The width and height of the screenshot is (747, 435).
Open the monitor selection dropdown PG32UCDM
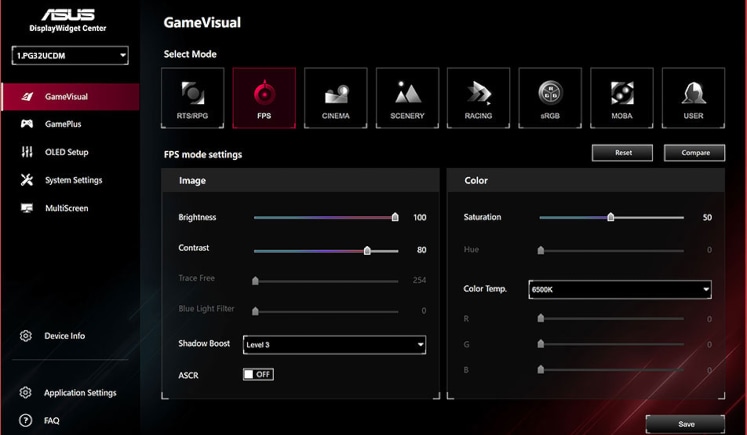pos(70,56)
